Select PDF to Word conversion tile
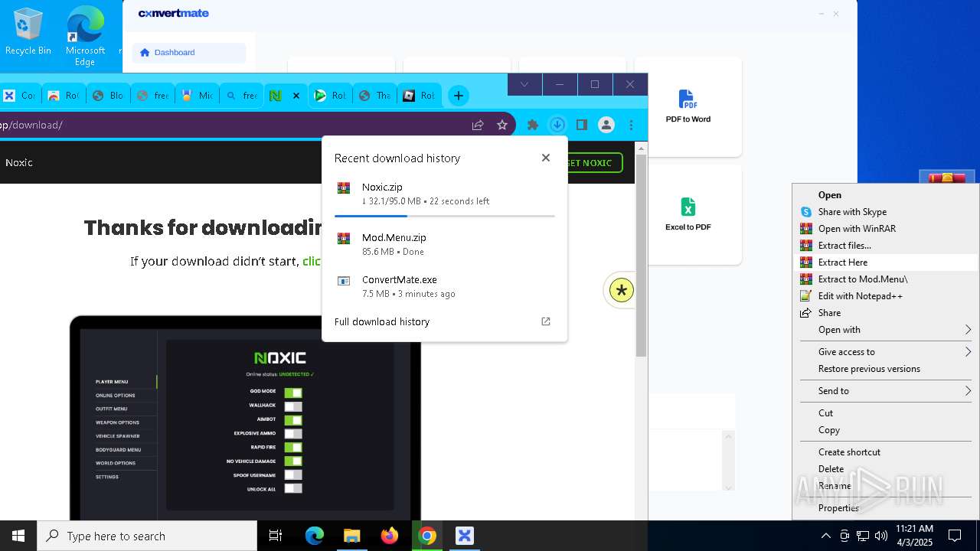Screen dimensions: 980x551 coord(688,106)
